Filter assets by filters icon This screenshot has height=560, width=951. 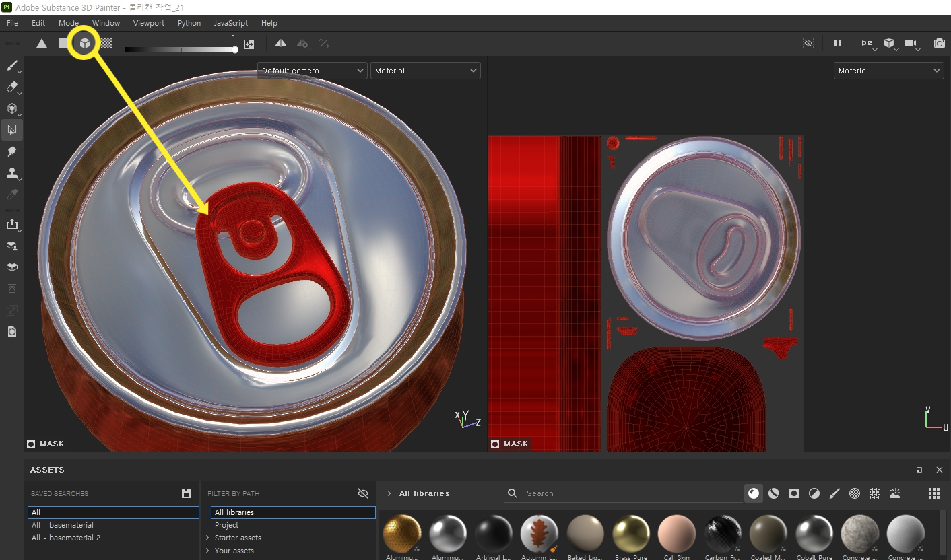(814, 493)
